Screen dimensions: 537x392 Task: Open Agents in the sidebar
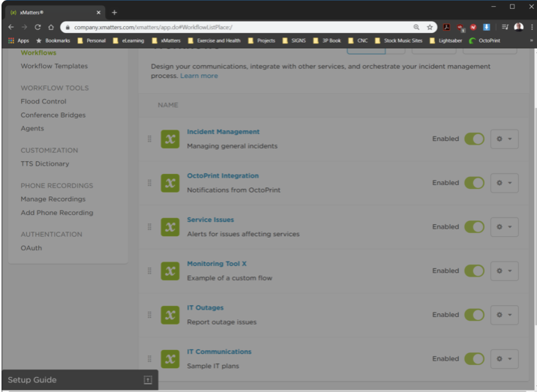pyautogui.click(x=32, y=128)
